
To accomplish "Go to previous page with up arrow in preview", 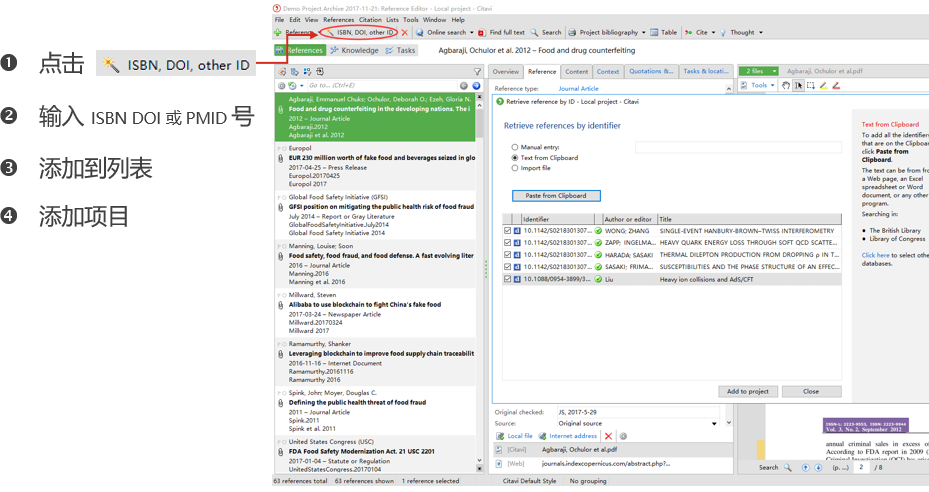I will tap(805, 467).
